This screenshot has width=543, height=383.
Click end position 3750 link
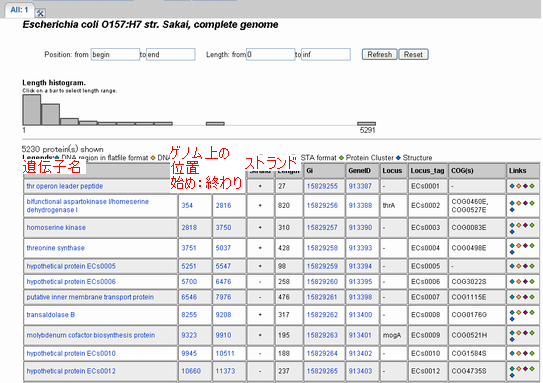tap(223, 228)
